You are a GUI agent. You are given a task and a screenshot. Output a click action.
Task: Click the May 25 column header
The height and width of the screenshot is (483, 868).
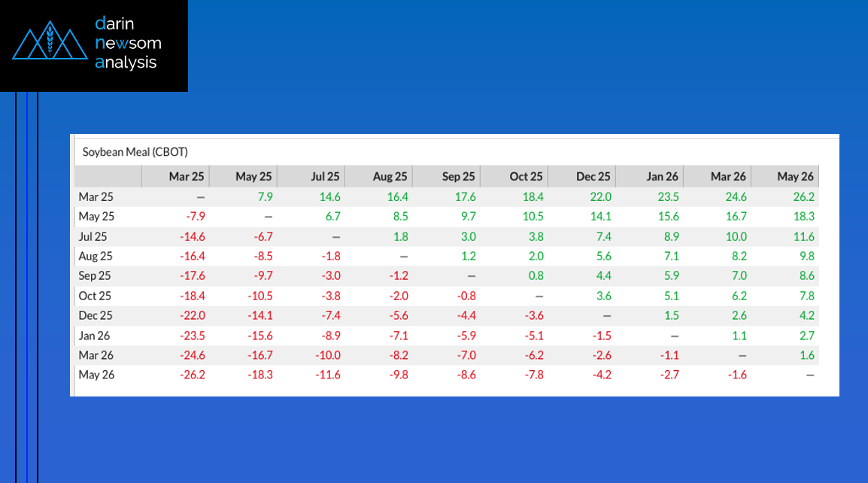coord(253,177)
